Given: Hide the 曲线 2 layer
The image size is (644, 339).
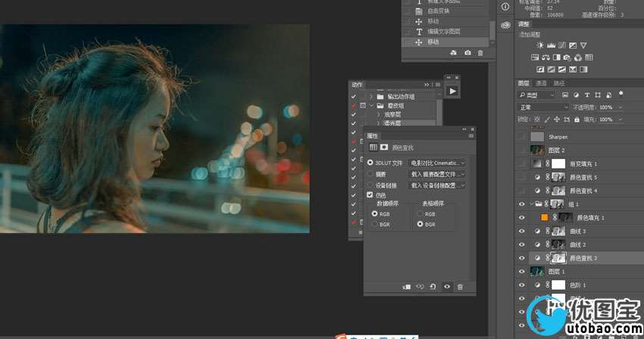Looking at the screenshot, I should tap(521, 244).
